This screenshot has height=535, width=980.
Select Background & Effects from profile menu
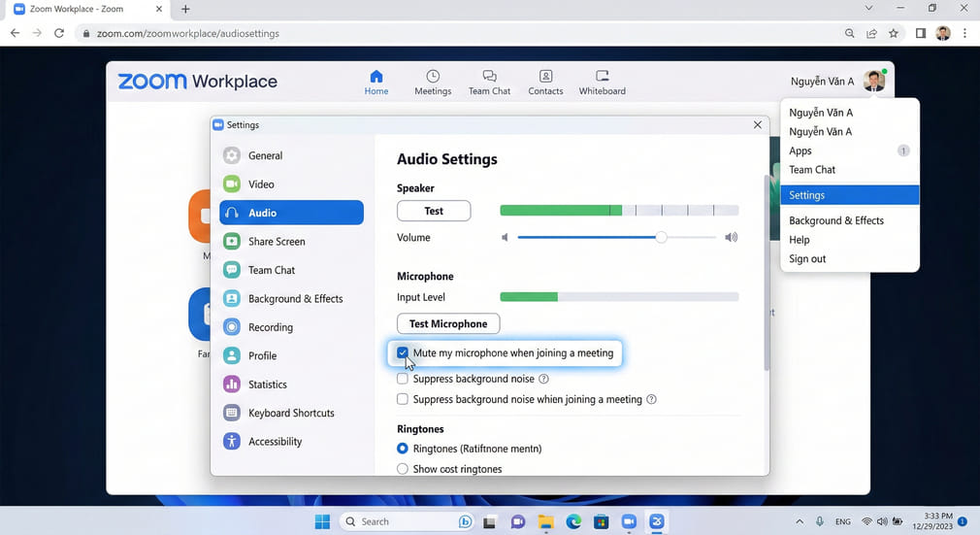[x=835, y=220]
